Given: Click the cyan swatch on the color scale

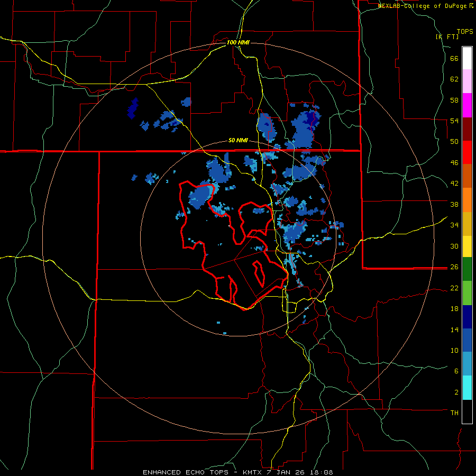Looking at the screenshot, I should pos(467,388).
